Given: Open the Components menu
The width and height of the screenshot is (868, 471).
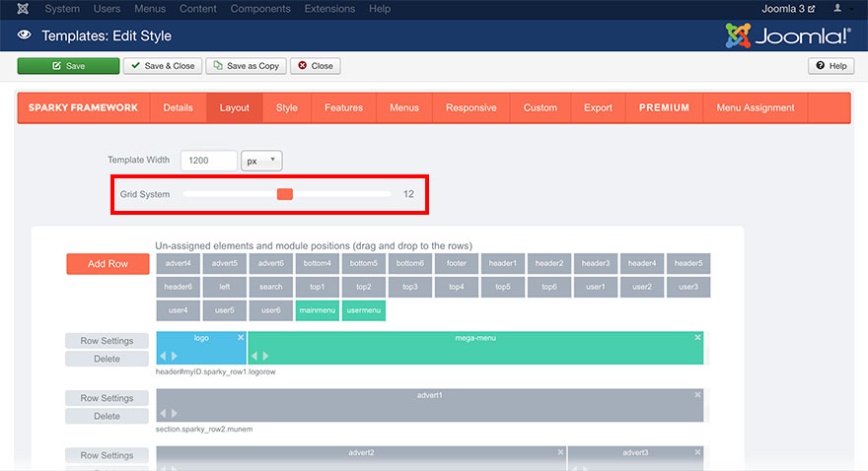Looking at the screenshot, I should click(x=260, y=9).
